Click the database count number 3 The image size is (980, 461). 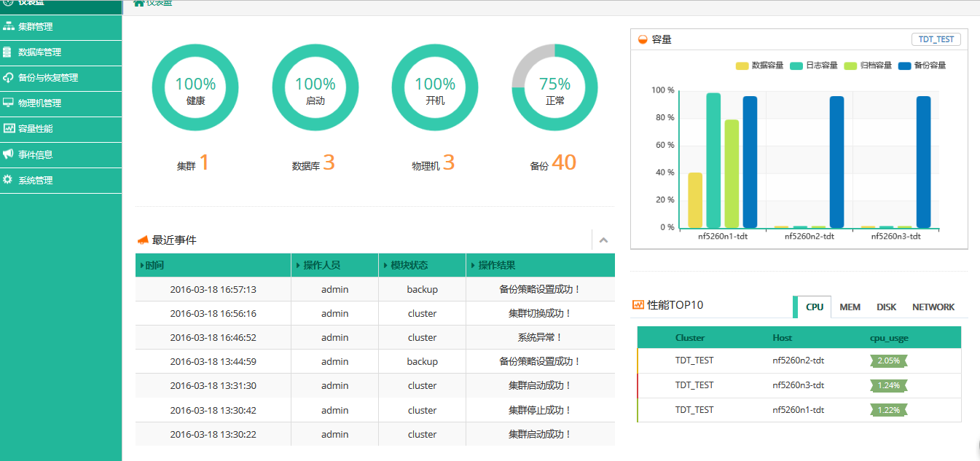tap(329, 162)
